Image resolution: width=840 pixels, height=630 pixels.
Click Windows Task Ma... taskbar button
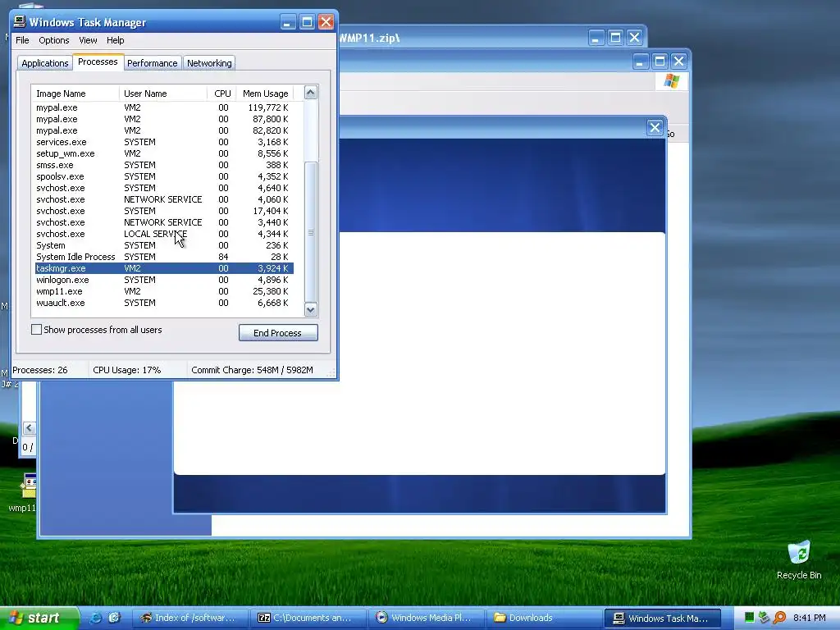(662, 618)
